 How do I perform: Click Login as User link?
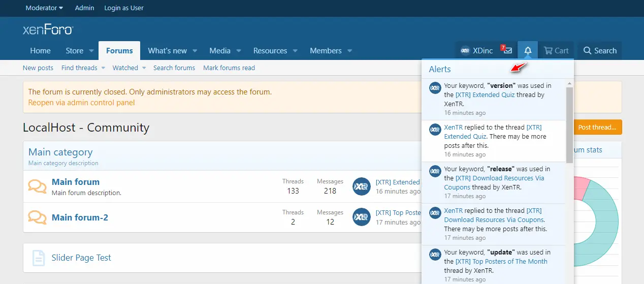tap(124, 8)
